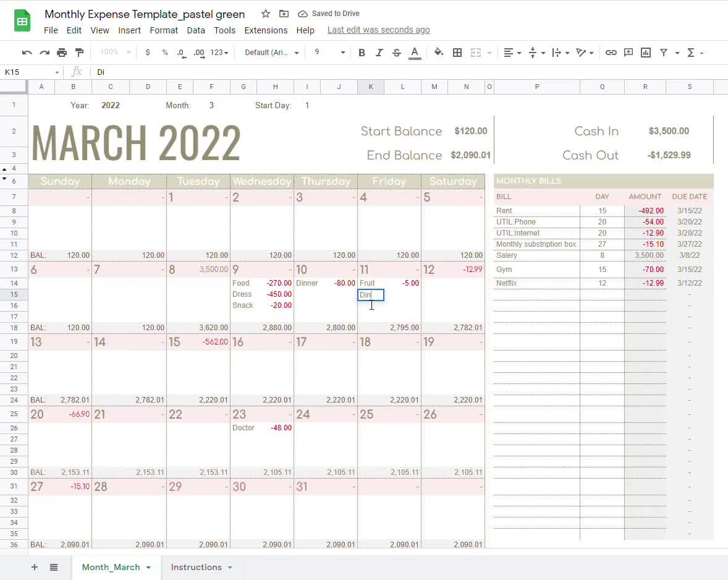Add a link to the selected cell
Viewport: 728px width, 580px height.
click(x=611, y=53)
